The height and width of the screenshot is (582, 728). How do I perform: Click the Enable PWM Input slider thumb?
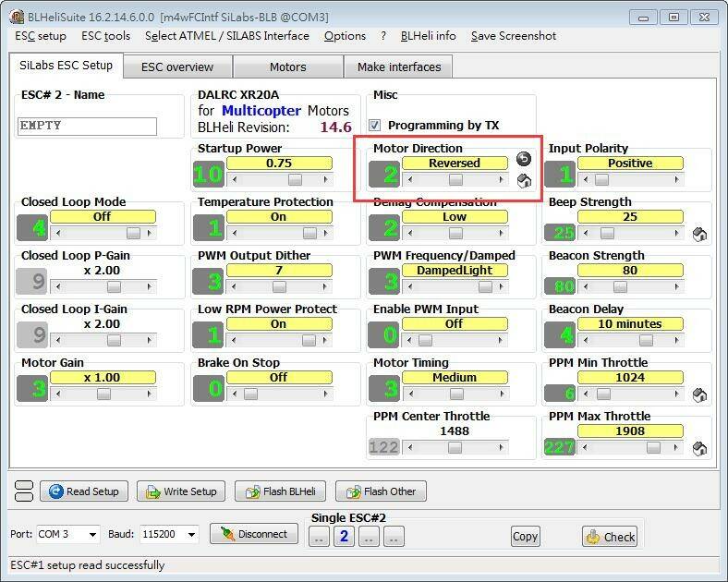click(425, 340)
